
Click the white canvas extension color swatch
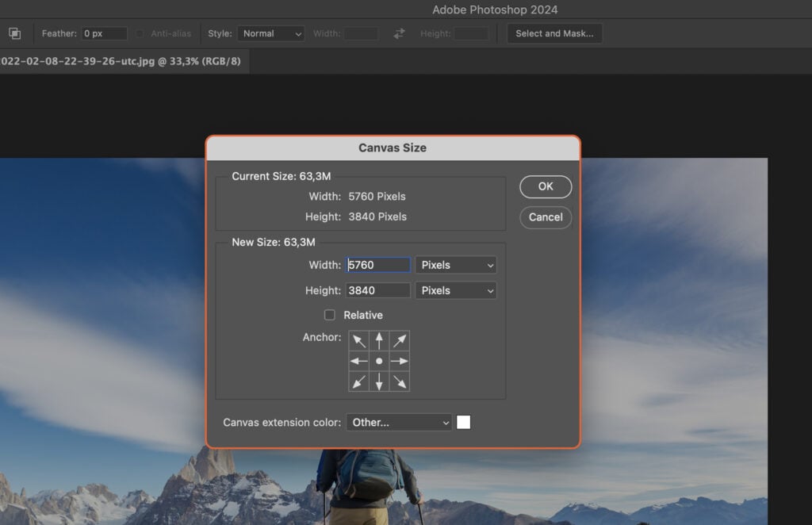[x=464, y=422]
